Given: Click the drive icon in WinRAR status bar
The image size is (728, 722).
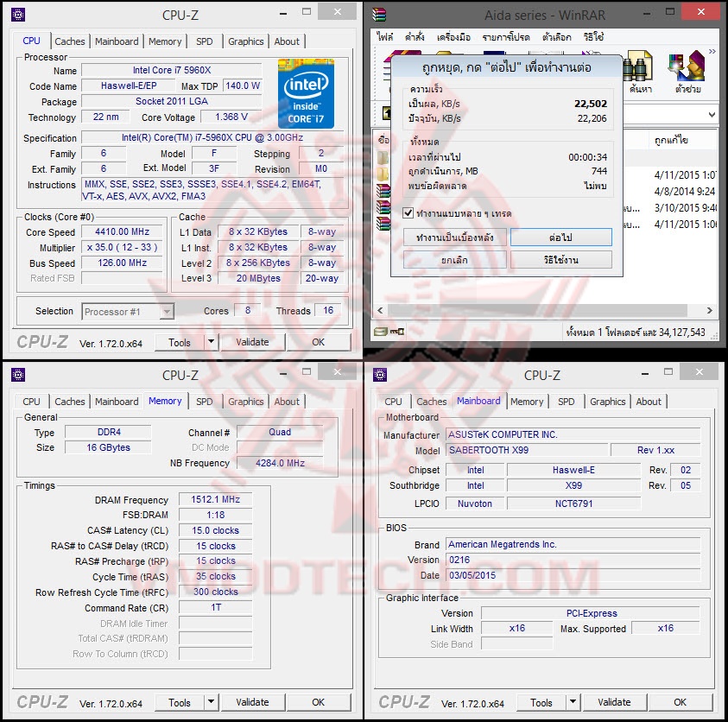Looking at the screenshot, I should click(x=381, y=332).
